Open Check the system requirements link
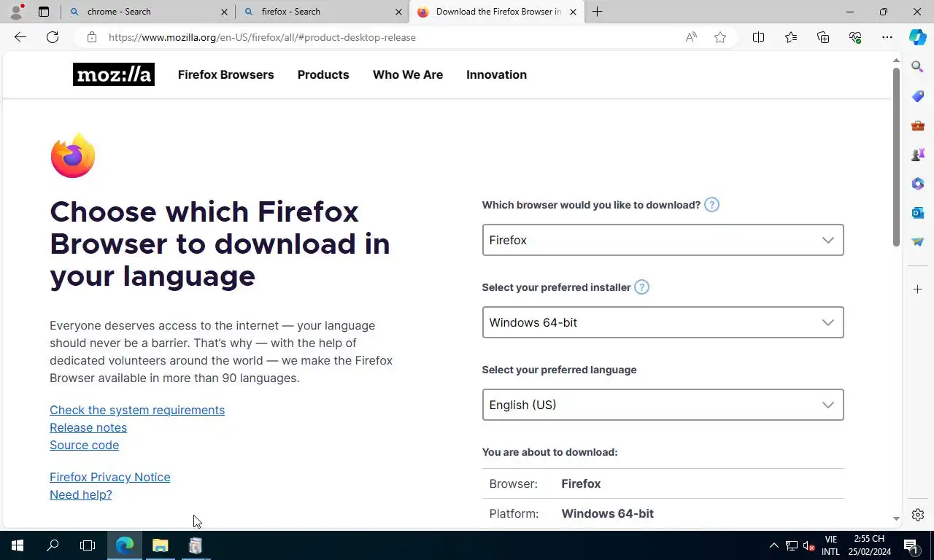 click(x=137, y=410)
